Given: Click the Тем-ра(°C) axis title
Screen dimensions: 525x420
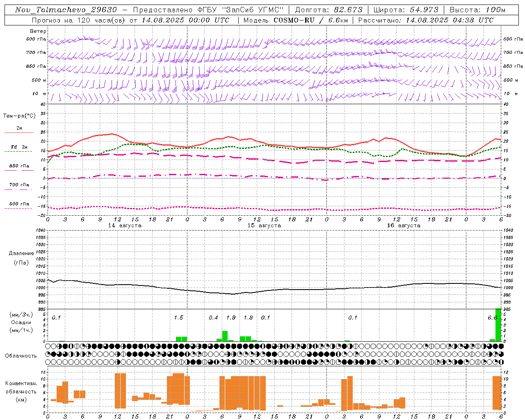Looking at the screenshot, I should point(19,116).
